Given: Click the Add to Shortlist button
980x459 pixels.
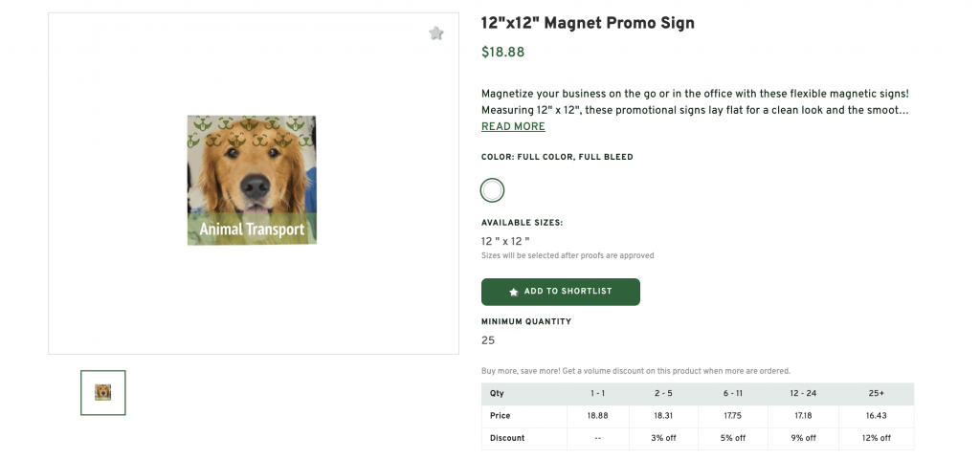Looking at the screenshot, I should pyautogui.click(x=560, y=292).
